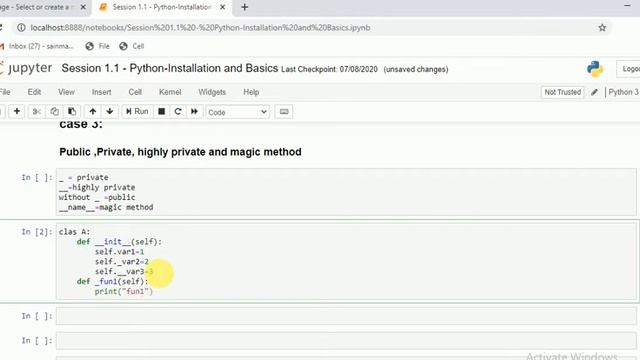Image resolution: width=640 pixels, height=360 pixels.
Task: Open the Kernel menu
Action: click(x=170, y=92)
